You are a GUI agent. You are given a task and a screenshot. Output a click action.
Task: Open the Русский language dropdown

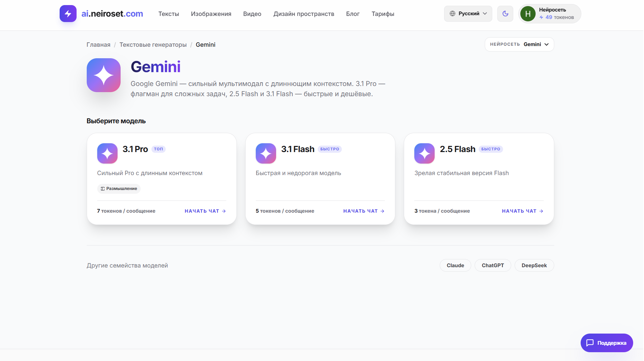(x=468, y=14)
